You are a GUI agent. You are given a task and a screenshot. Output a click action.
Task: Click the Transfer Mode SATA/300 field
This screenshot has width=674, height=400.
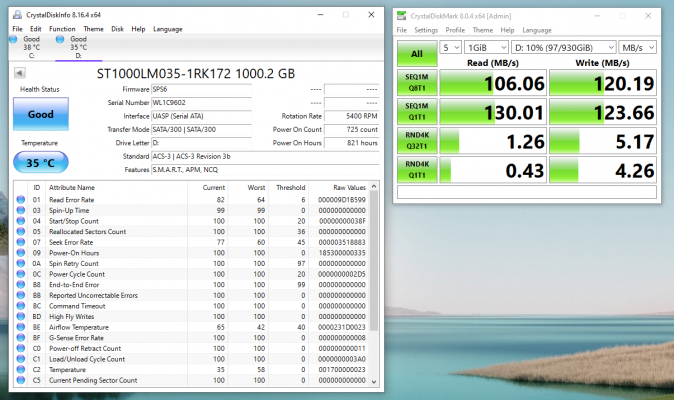[202, 129]
